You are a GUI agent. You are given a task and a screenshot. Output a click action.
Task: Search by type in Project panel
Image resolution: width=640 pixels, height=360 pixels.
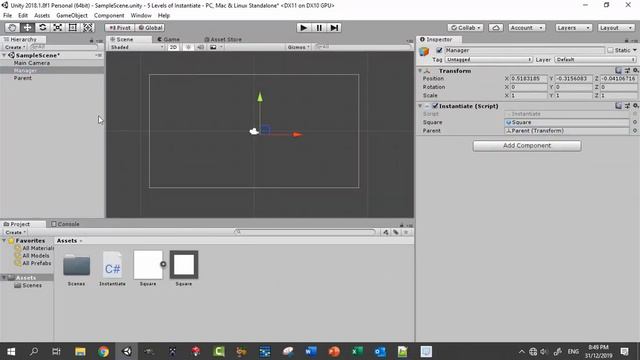pyautogui.click(x=386, y=232)
